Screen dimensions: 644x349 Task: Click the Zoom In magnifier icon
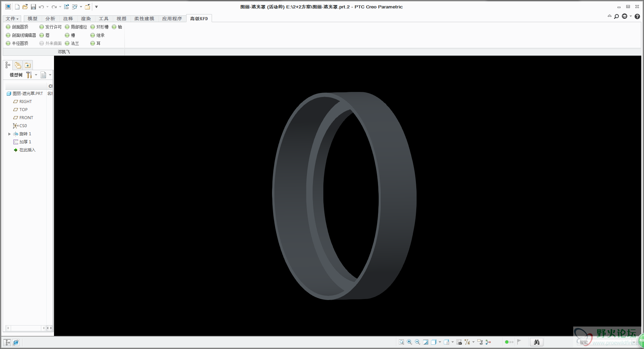click(409, 342)
